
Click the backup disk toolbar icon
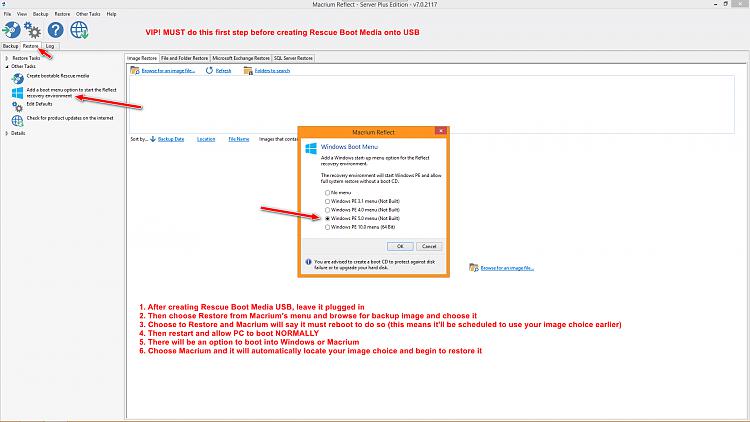[x=11, y=30]
